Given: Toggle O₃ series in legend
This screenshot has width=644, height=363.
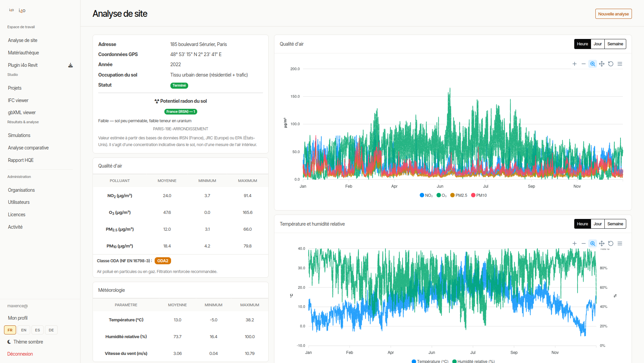Looking at the screenshot, I should click(x=441, y=195).
